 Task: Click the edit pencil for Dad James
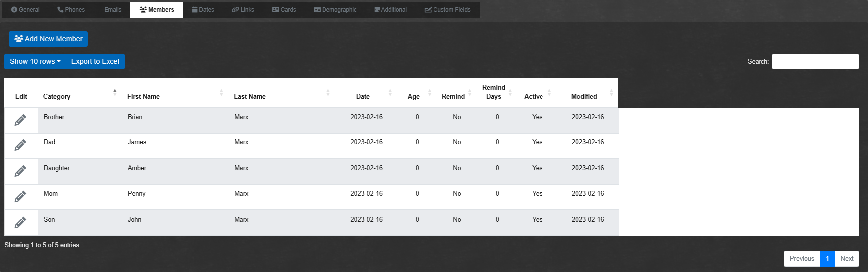tap(20, 145)
